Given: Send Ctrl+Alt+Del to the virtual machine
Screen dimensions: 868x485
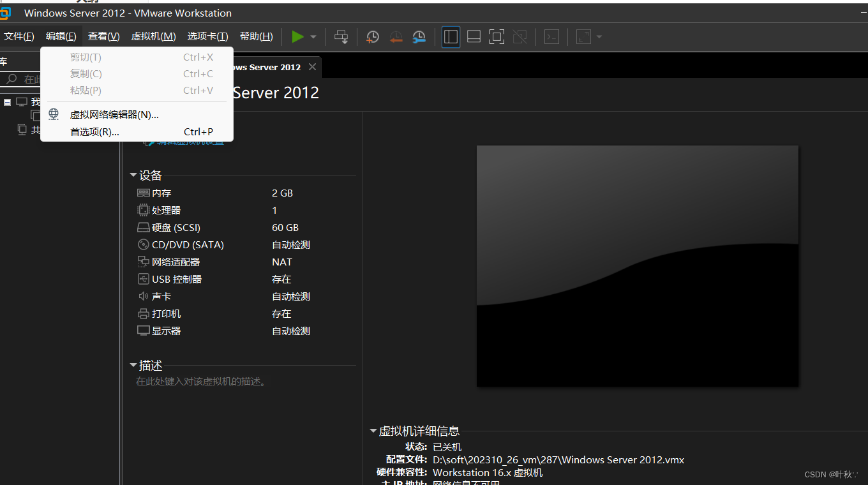Looking at the screenshot, I should tap(341, 37).
